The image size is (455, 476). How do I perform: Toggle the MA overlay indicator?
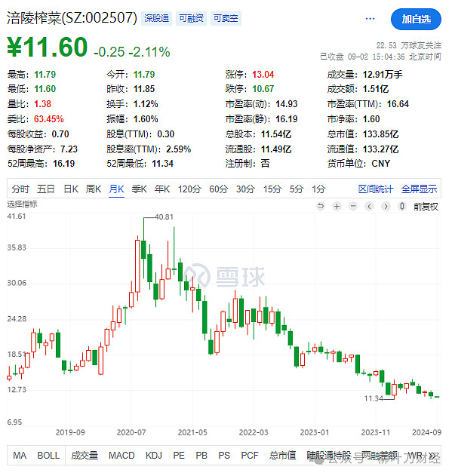coord(20,456)
